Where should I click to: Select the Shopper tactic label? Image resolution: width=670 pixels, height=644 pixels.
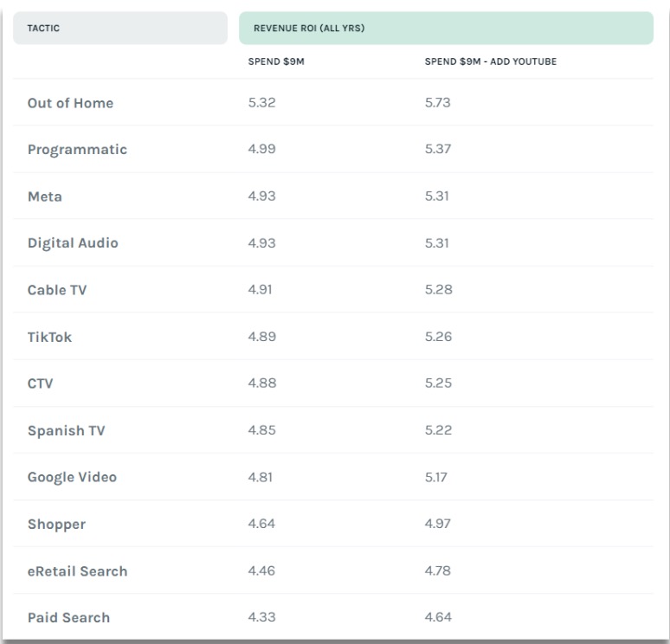click(x=57, y=525)
